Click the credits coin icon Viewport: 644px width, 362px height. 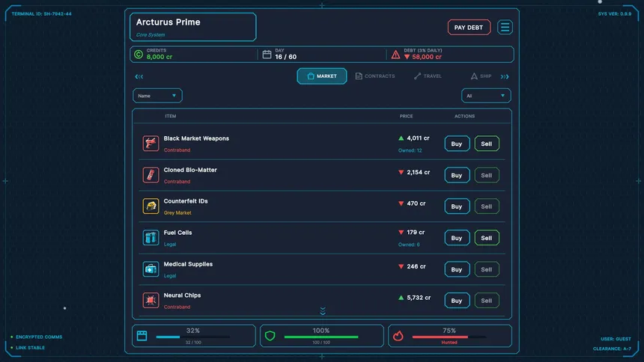click(x=139, y=54)
